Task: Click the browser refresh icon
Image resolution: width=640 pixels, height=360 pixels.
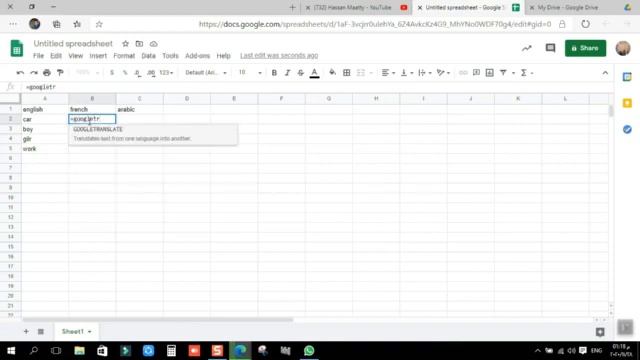Action: [585, 24]
